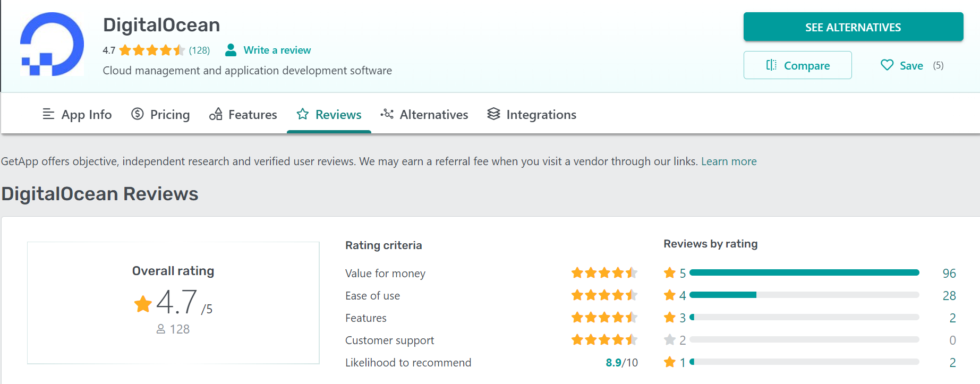Click the Customer support label
The image size is (980, 384).
tap(389, 340)
